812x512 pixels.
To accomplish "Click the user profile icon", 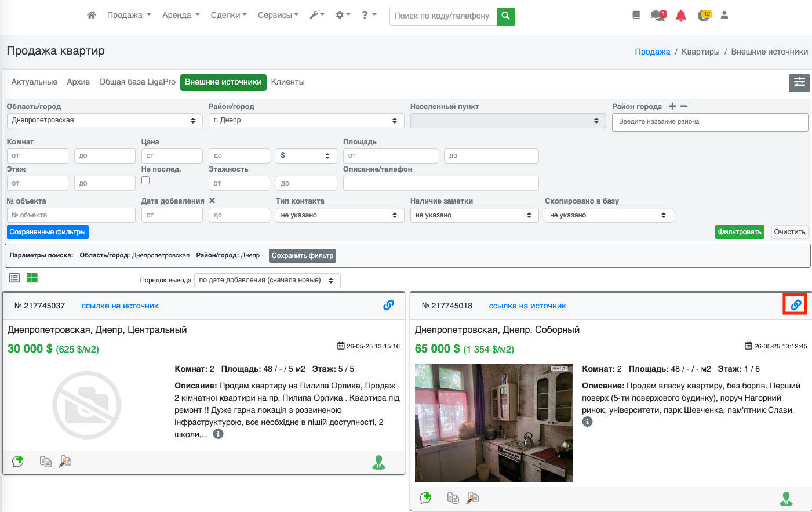I will tap(724, 16).
